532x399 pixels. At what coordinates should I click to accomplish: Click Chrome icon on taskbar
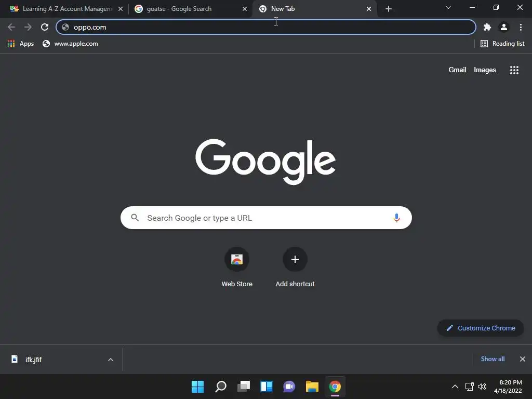coord(335,387)
